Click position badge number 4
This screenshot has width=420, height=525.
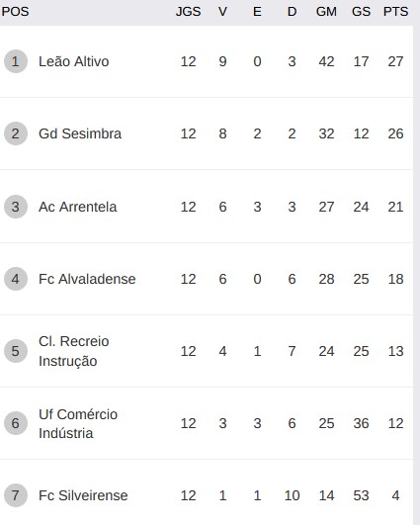click(x=16, y=279)
